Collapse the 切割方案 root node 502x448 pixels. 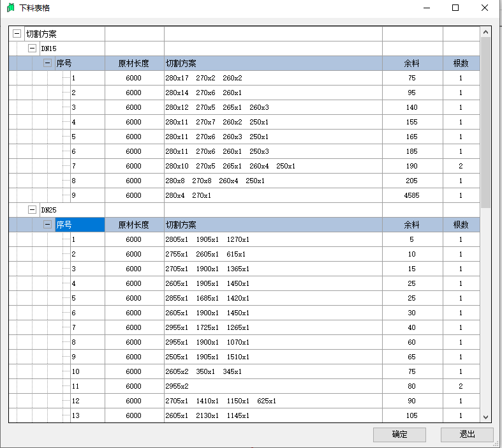point(17,34)
